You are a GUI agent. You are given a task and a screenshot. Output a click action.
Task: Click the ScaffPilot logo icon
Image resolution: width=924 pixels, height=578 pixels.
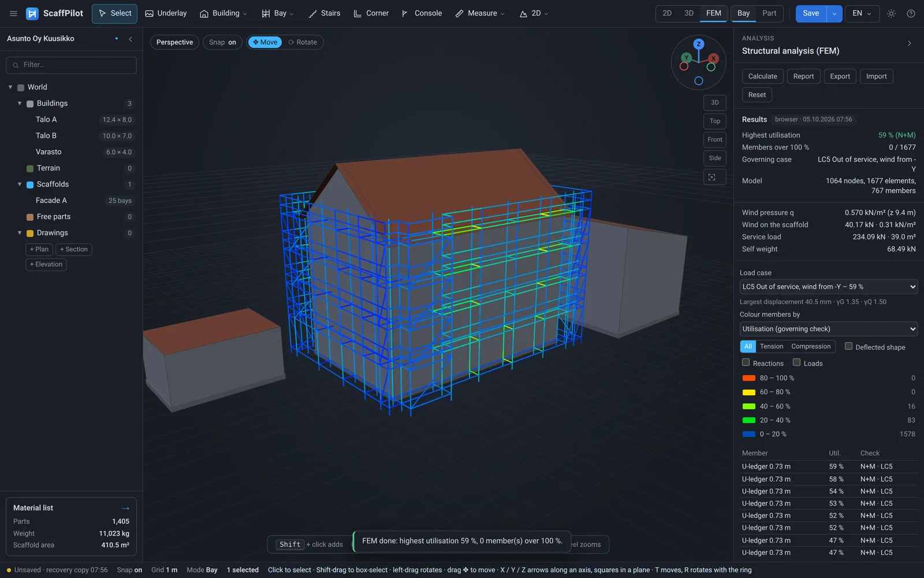[x=32, y=13]
